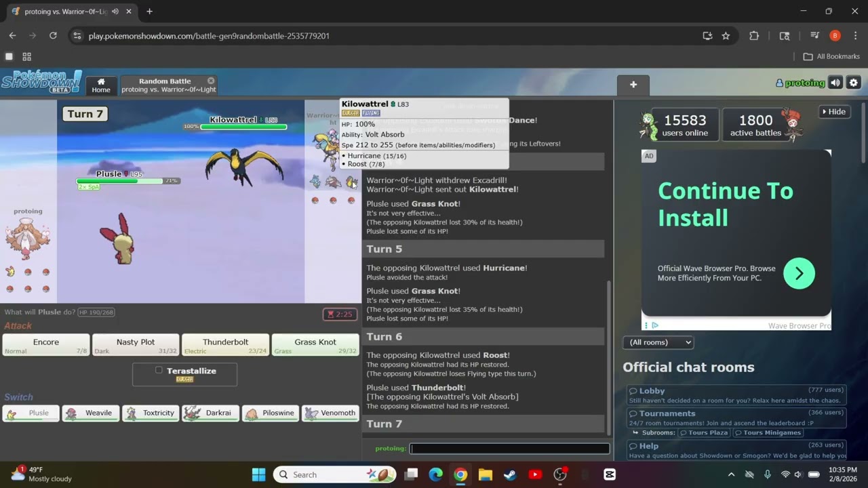This screenshot has height=488, width=868.
Task: Click the taskbar Search box
Action: coord(334,474)
